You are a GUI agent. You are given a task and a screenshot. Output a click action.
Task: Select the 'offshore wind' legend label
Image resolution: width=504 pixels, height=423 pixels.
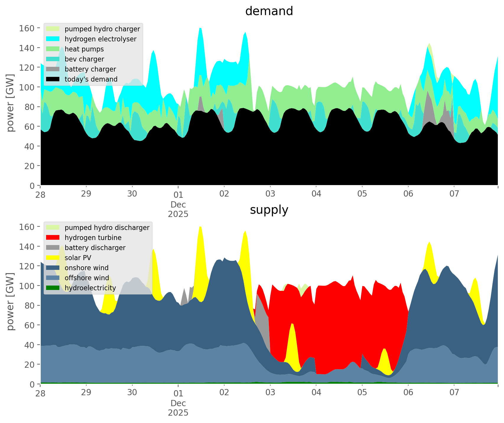click(x=87, y=278)
